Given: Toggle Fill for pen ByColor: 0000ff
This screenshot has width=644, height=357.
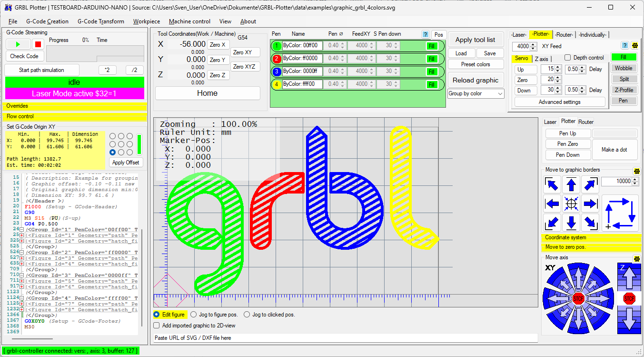Looking at the screenshot, I should click(x=432, y=72).
